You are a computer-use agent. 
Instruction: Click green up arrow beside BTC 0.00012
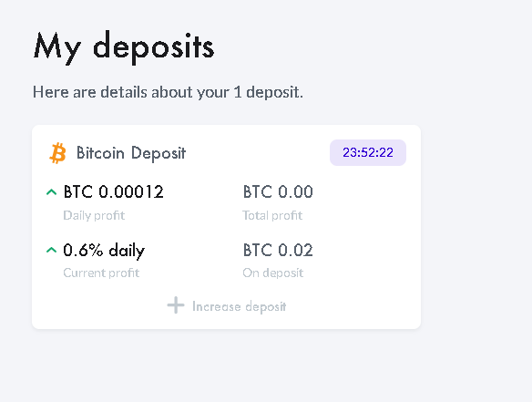point(51,192)
